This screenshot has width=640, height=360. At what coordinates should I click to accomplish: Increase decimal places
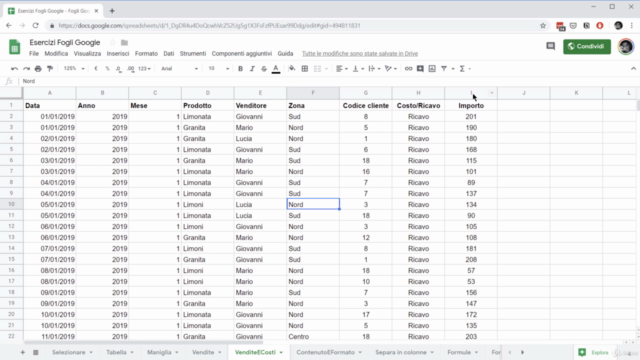131,69
